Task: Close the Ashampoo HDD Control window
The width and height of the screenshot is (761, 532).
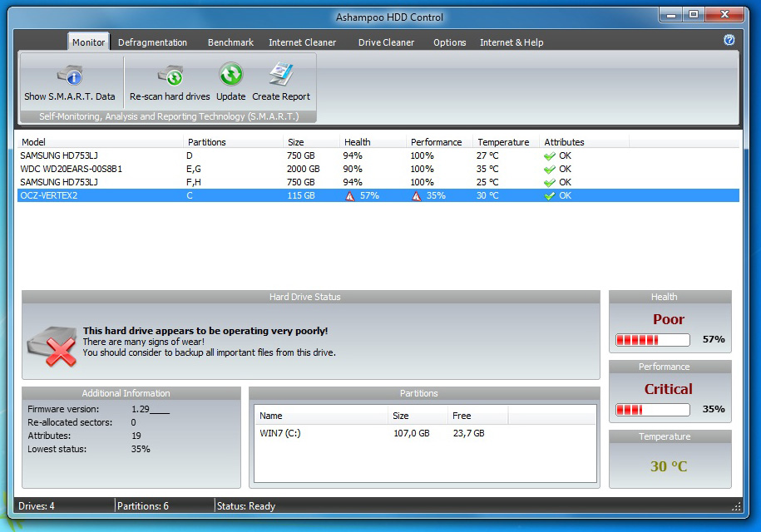Action: pyautogui.click(x=724, y=15)
